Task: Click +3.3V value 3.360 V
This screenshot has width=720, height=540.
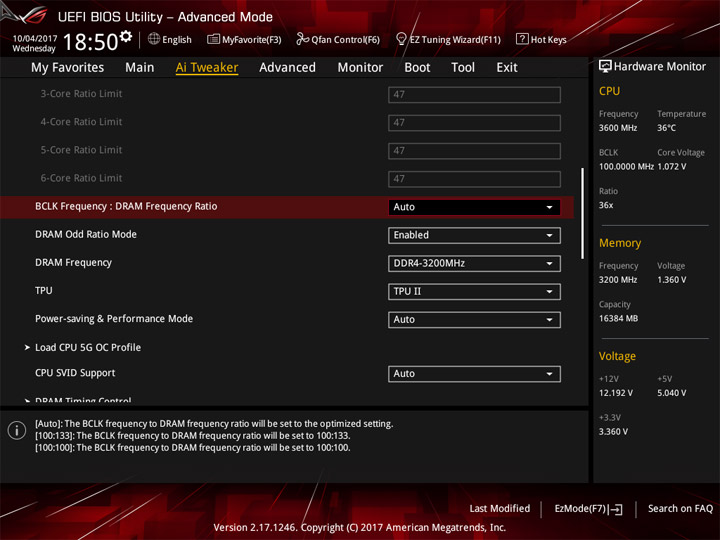Action: click(x=613, y=432)
